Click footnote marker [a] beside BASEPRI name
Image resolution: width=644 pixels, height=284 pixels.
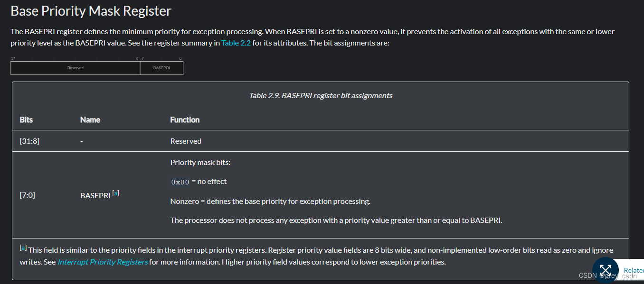[x=115, y=193]
